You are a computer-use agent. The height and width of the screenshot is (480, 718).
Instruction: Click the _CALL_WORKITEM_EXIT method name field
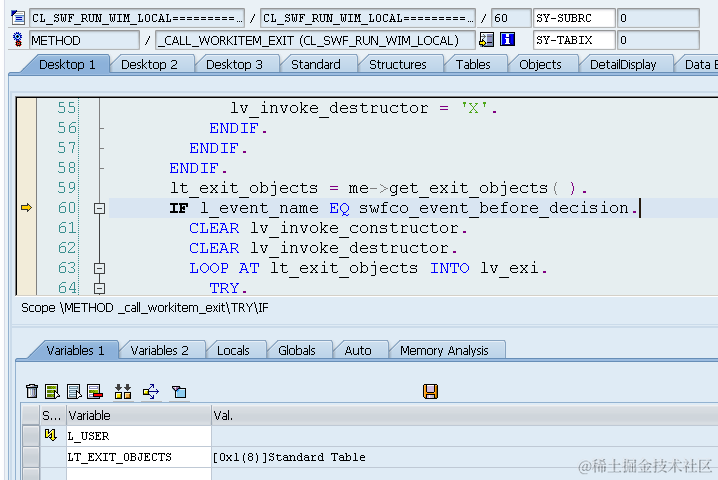coord(315,40)
